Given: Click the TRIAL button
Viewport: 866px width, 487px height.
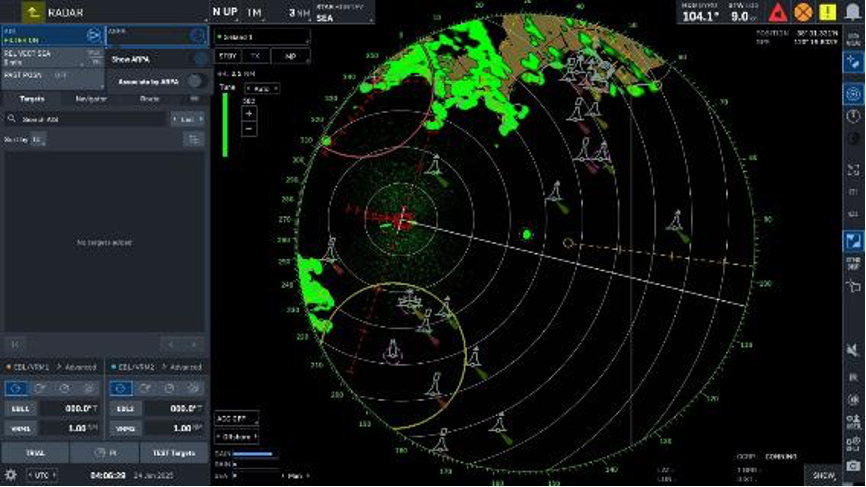Looking at the screenshot, I should pyautogui.click(x=35, y=453).
